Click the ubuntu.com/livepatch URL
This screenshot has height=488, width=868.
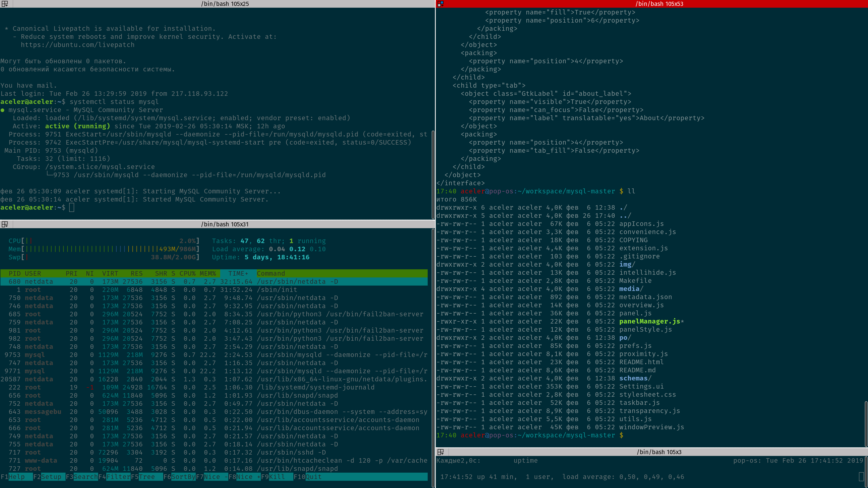pyautogui.click(x=78, y=45)
